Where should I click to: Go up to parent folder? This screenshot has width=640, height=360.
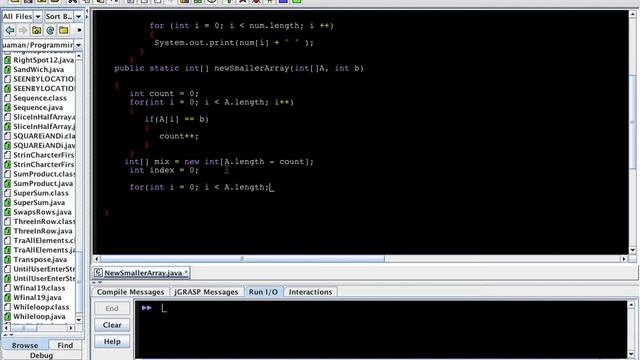36,30
